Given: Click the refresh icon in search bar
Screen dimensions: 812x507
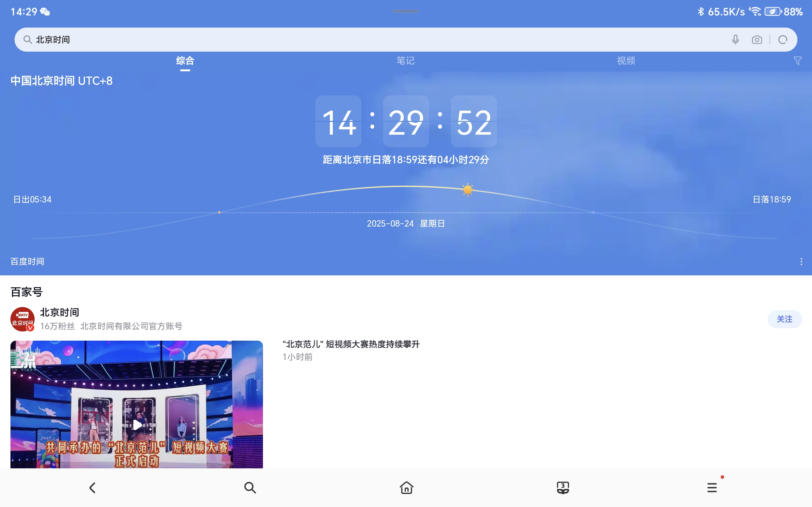Looking at the screenshot, I should coord(783,40).
